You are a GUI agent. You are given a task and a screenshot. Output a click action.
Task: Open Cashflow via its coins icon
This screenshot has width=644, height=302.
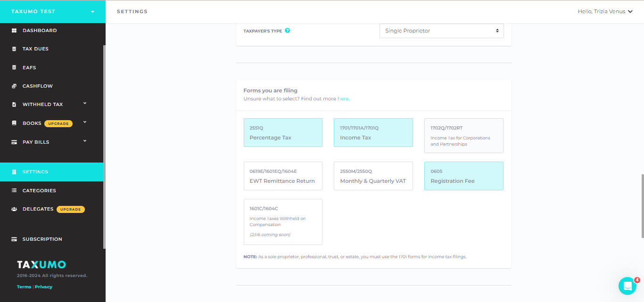coord(14,86)
